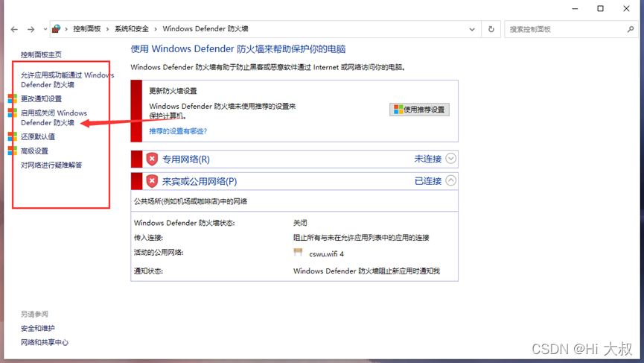Click the 使用推荐设置 button
Viewport: 644px width, 363px height.
[419, 110]
